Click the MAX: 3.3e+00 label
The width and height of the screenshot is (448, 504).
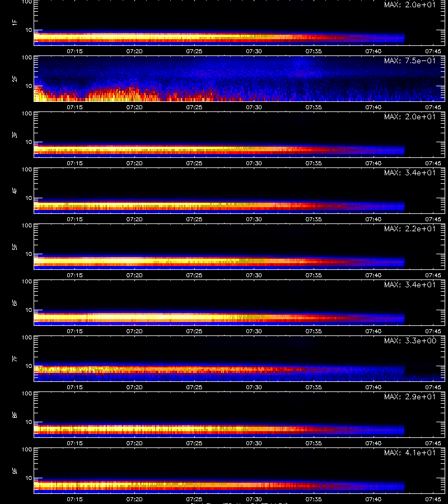[x=410, y=340]
